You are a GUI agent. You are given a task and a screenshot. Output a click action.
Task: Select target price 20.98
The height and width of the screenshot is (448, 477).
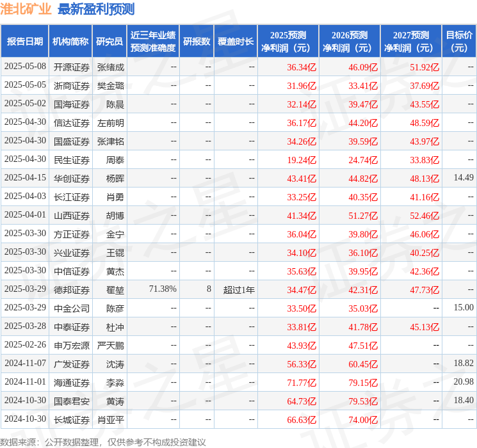(464, 381)
